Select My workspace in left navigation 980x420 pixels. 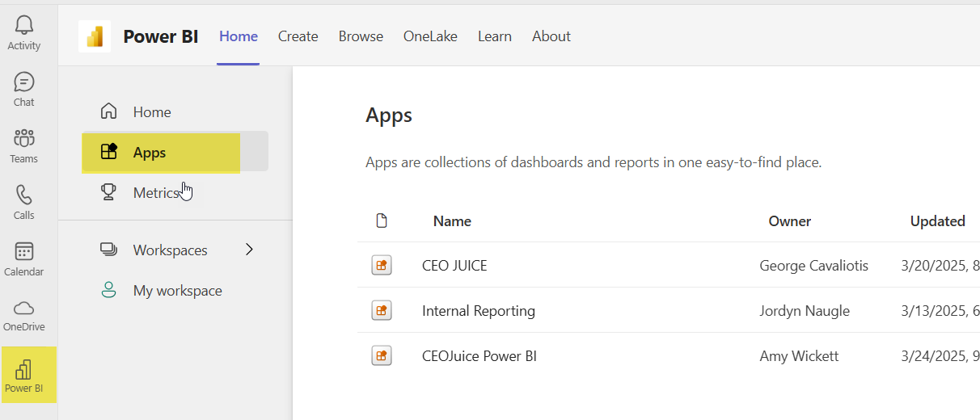click(x=178, y=290)
